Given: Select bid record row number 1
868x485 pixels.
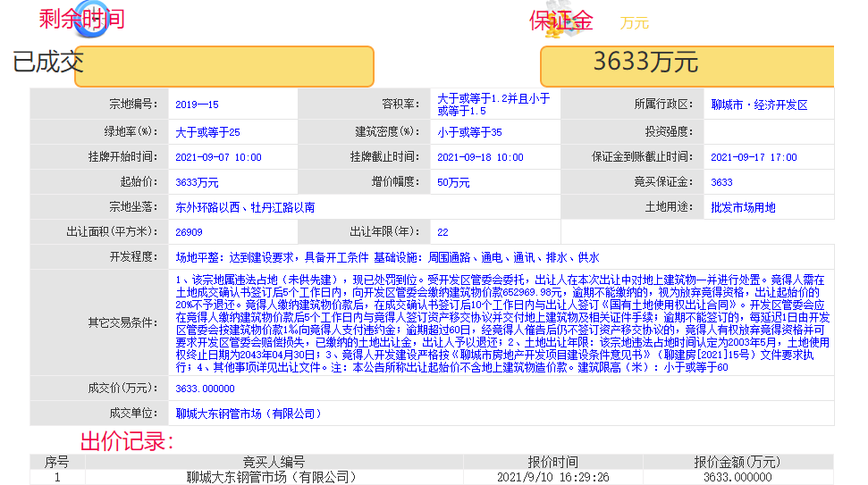Looking at the screenshot, I should click(57, 478).
